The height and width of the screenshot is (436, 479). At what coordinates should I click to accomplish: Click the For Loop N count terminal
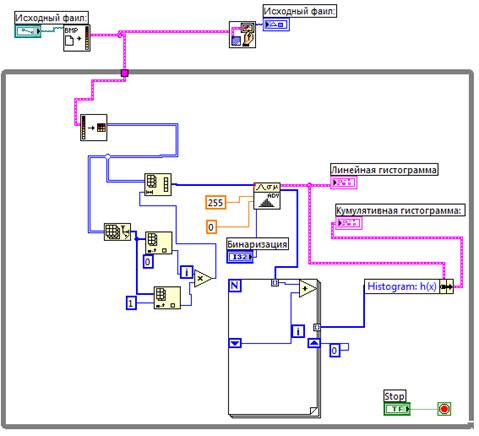click(x=235, y=286)
